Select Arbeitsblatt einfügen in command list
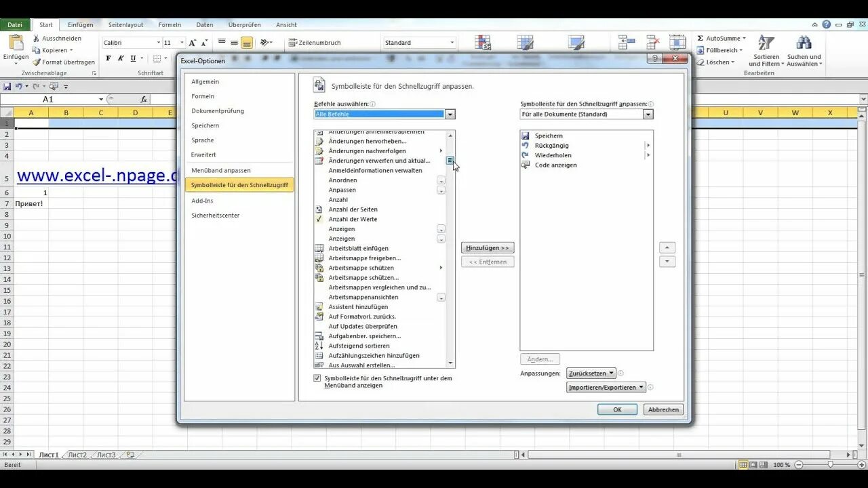Image resolution: width=868 pixels, height=488 pixels. (380, 249)
